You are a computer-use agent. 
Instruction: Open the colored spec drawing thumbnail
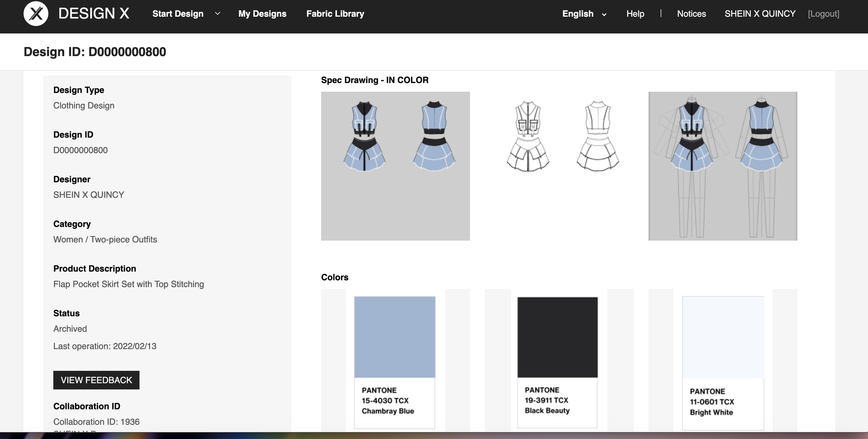click(395, 165)
